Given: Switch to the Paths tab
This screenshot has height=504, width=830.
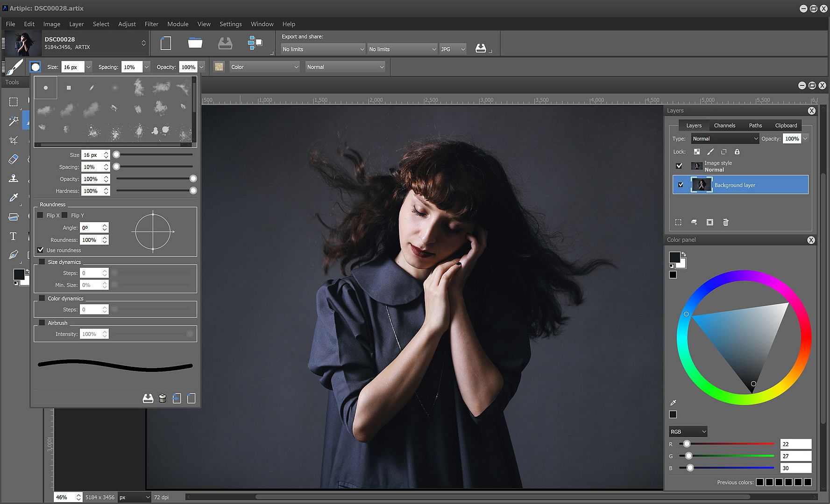Looking at the screenshot, I should click(x=755, y=126).
